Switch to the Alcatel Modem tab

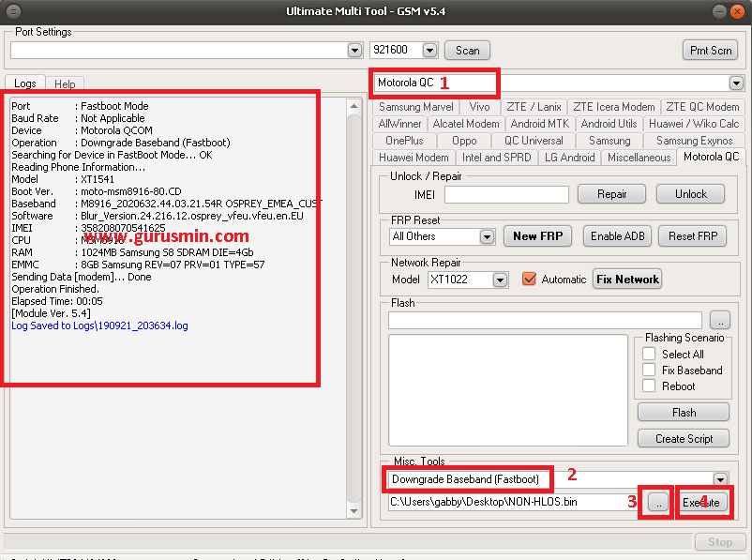click(466, 124)
